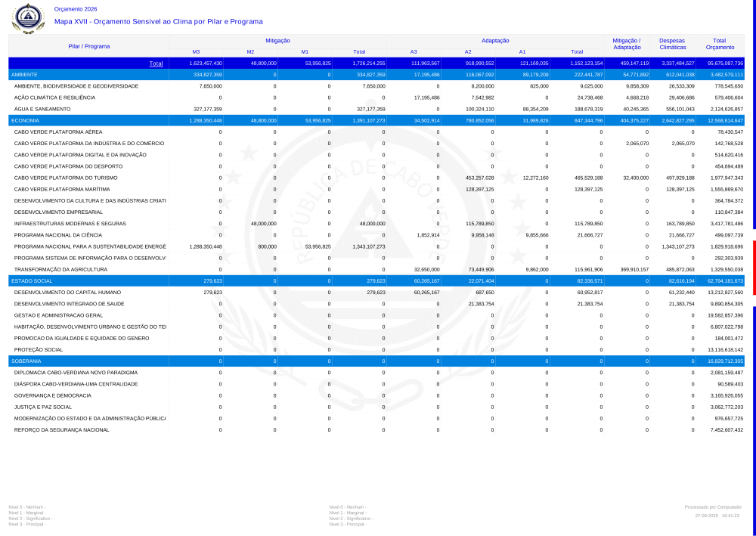Screen dimensions: 756x536
Task: Click the M3 sub-column header
Action: click(x=196, y=52)
